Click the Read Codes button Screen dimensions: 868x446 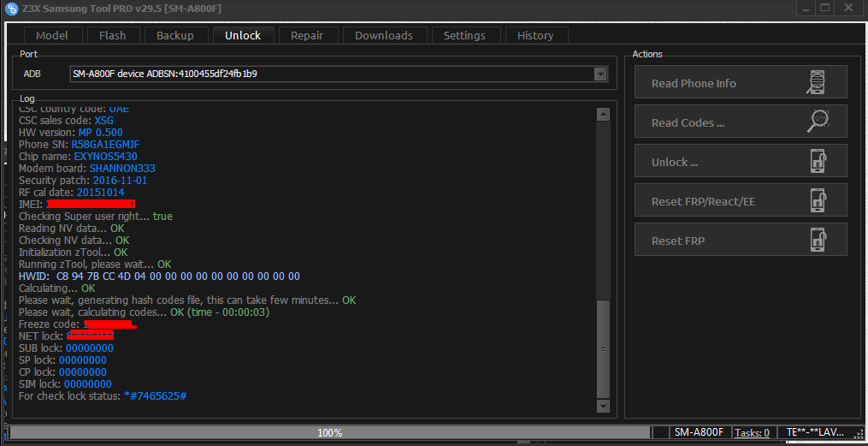point(740,122)
